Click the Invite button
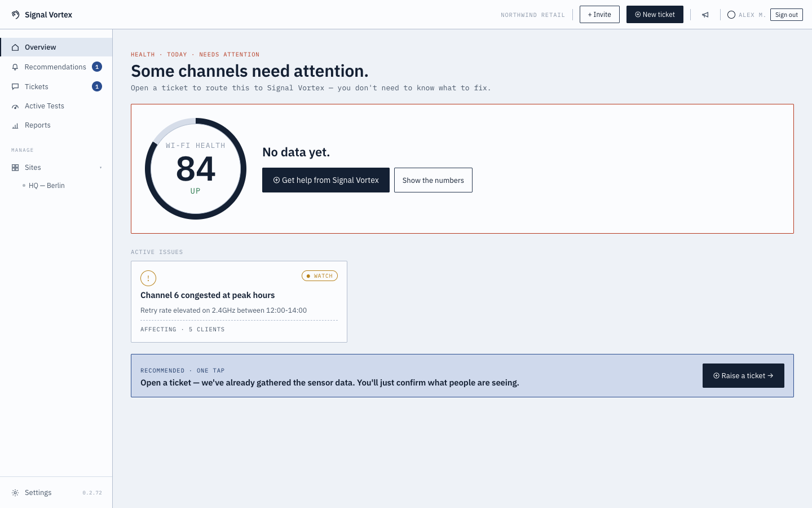Image resolution: width=812 pixels, height=508 pixels. point(599,15)
